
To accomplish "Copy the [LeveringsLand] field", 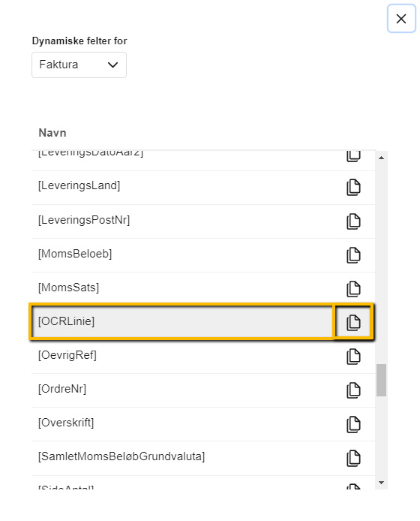I will click(353, 188).
